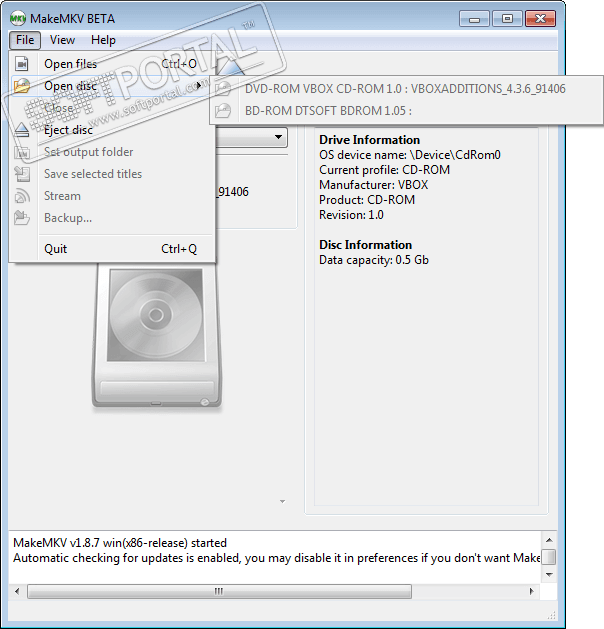
Task: Choose Eject disc menu entry
Action: tap(112, 130)
